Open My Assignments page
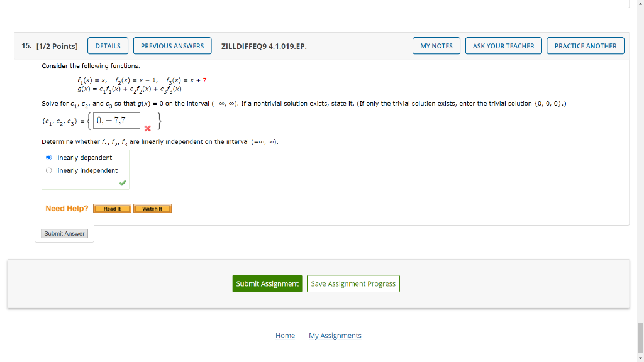Viewport: 644px width, 362px height. point(335,336)
